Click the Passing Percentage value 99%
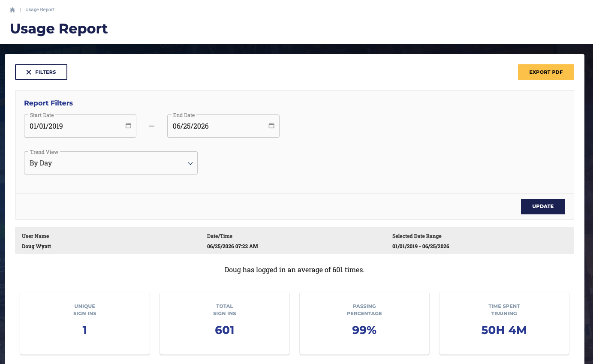The height and width of the screenshot is (364, 593). [x=364, y=330]
